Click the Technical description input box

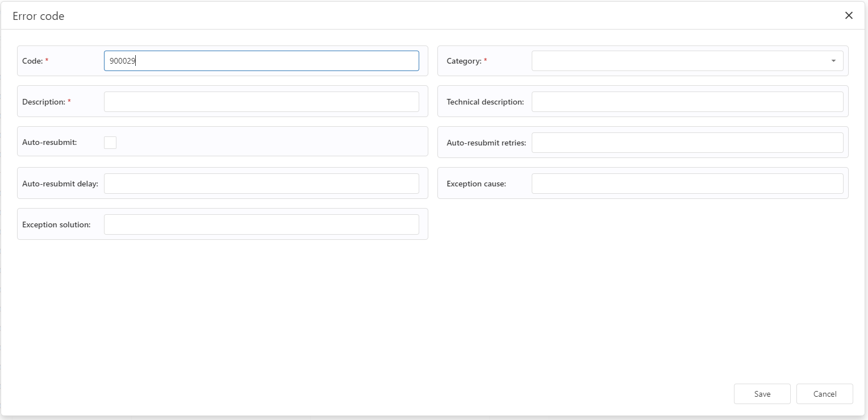click(687, 102)
